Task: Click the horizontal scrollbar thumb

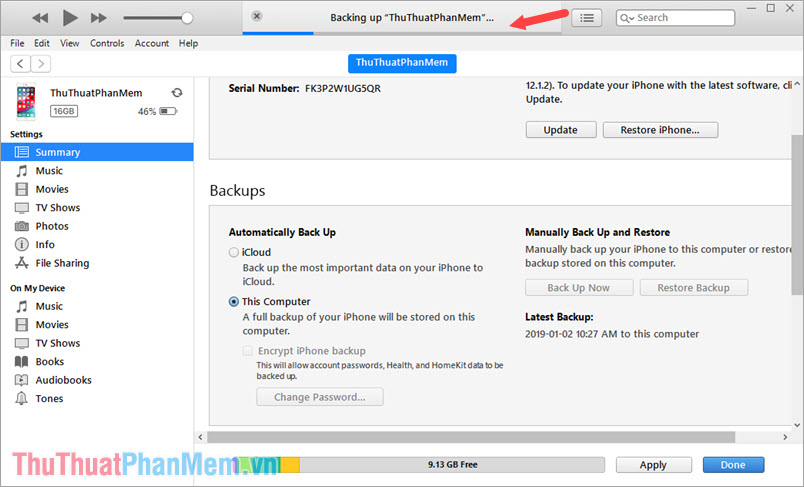Action: click(x=471, y=437)
